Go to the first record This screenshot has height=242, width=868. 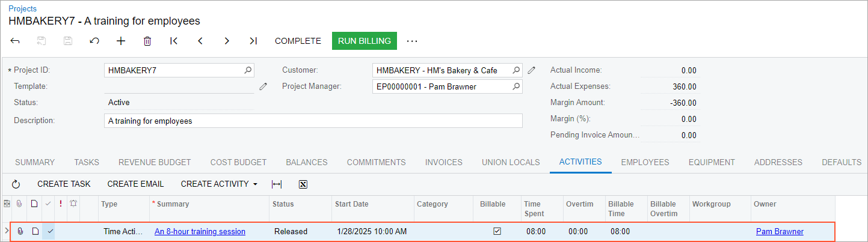click(x=174, y=41)
